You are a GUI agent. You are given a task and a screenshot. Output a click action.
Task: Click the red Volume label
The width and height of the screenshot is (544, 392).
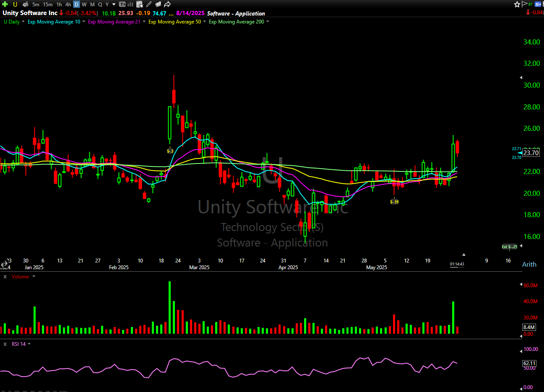click(20, 277)
